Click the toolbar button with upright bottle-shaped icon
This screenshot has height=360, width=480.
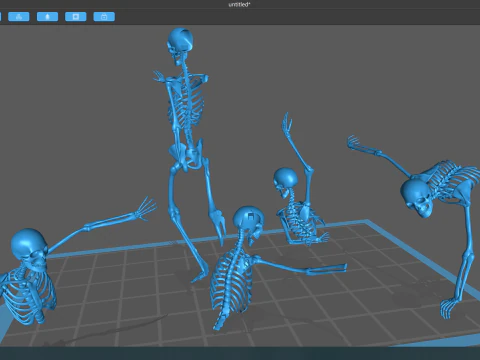(47, 17)
